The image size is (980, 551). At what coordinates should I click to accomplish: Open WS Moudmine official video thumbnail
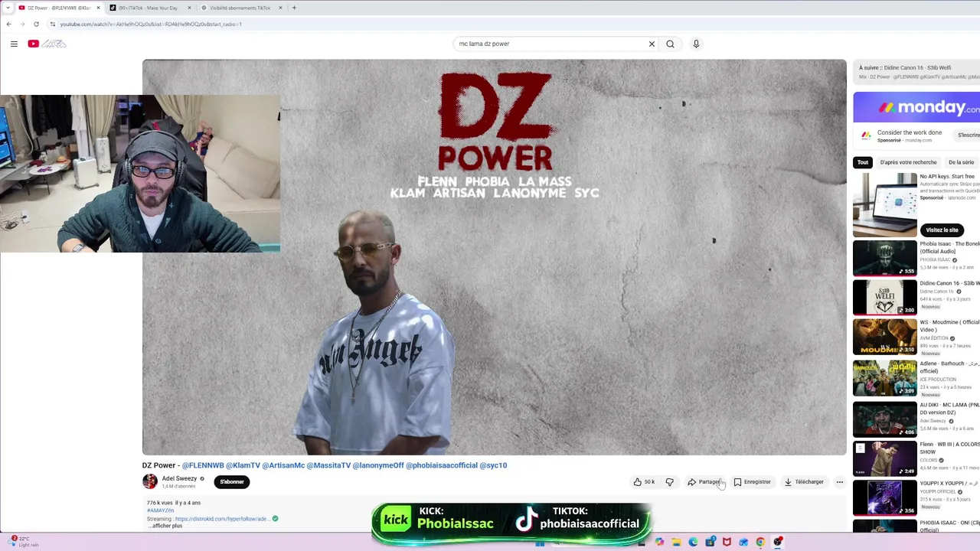click(x=885, y=337)
